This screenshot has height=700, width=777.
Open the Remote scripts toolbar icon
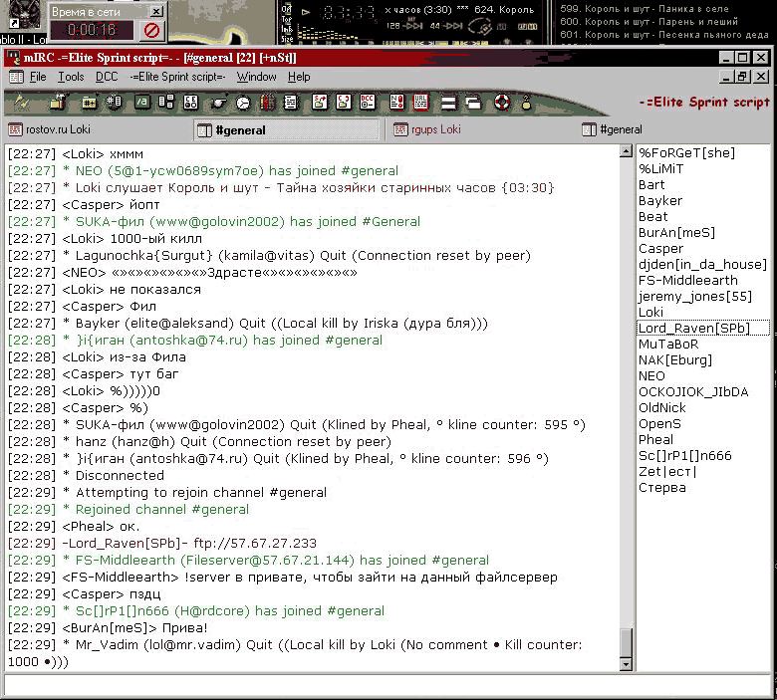click(x=191, y=102)
